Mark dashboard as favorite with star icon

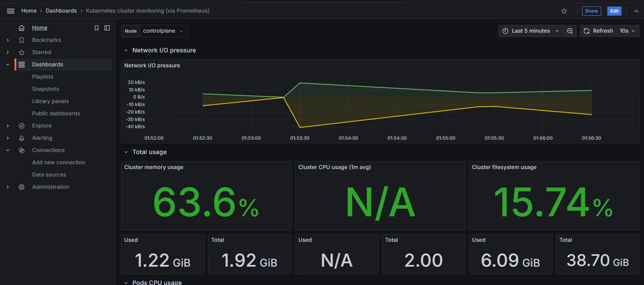564,11
